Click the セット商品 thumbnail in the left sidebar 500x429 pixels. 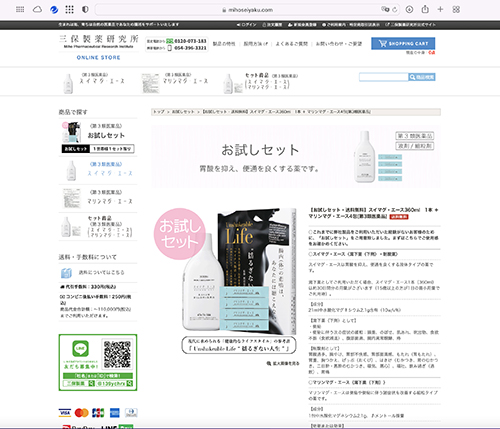71,227
